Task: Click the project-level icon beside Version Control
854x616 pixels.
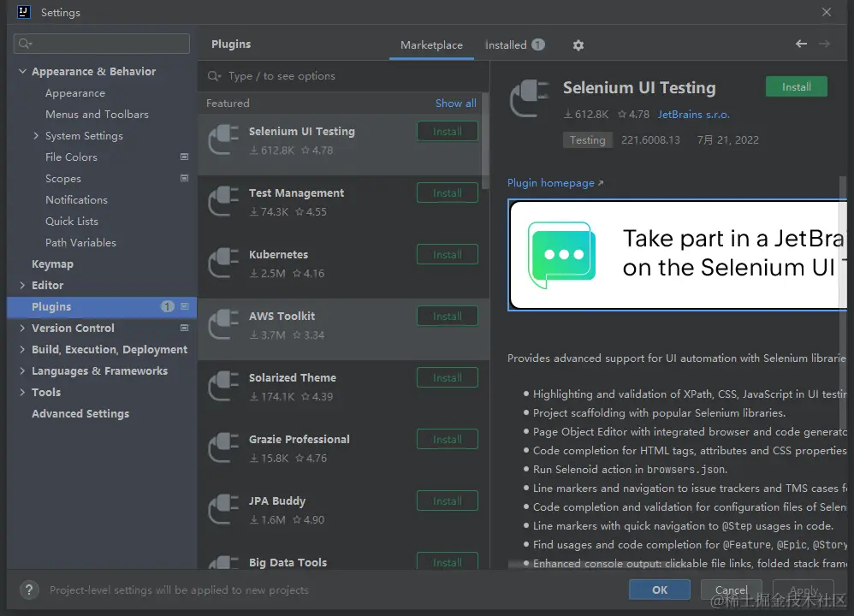Action: point(185,328)
